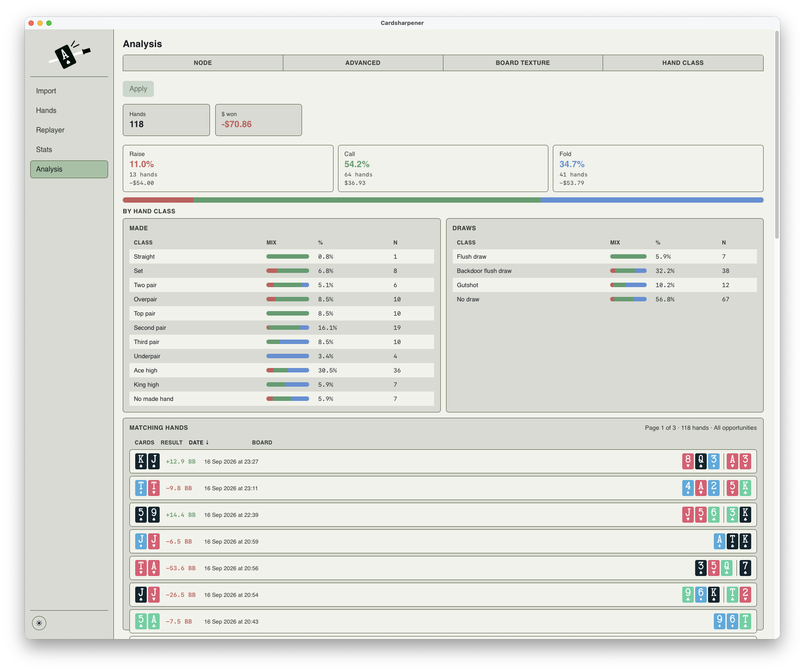Screen dimensions: 805x672
Task: Switch to the ADVANCED tab
Action: pos(363,63)
